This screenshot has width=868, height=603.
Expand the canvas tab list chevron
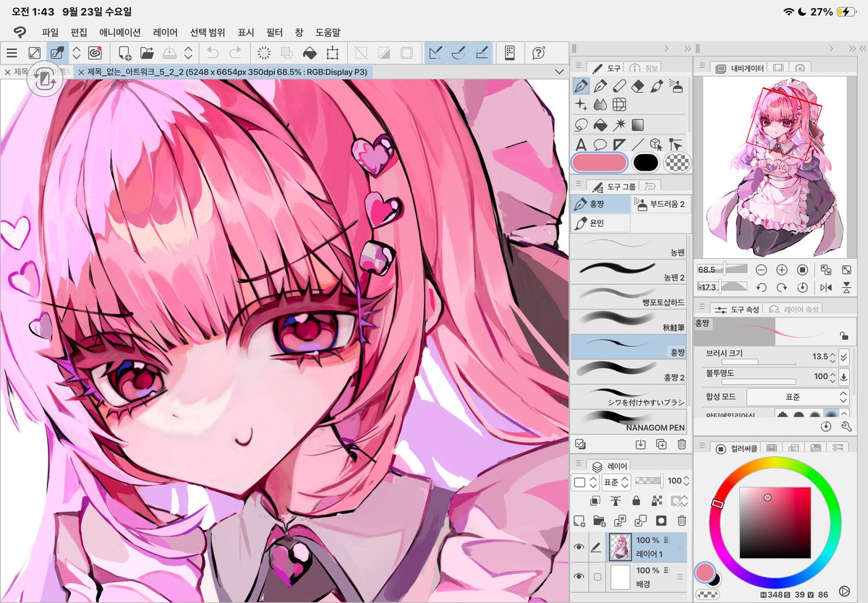coord(558,72)
